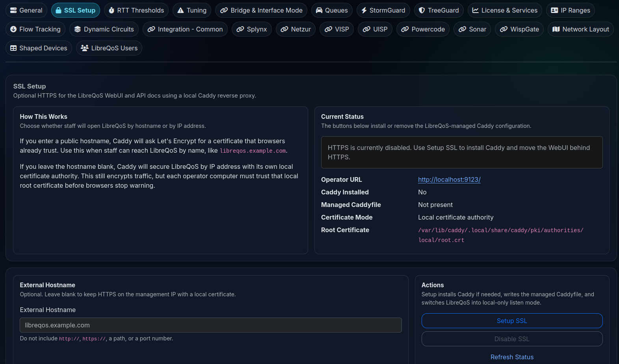The image size is (619, 364).
Task: Click the warning triangle icon on Tuning
Action: pos(180,10)
